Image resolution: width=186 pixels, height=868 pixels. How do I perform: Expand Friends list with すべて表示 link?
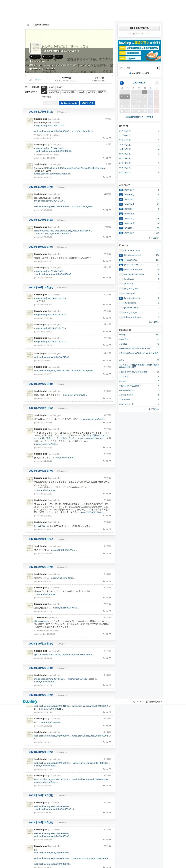[154, 322]
